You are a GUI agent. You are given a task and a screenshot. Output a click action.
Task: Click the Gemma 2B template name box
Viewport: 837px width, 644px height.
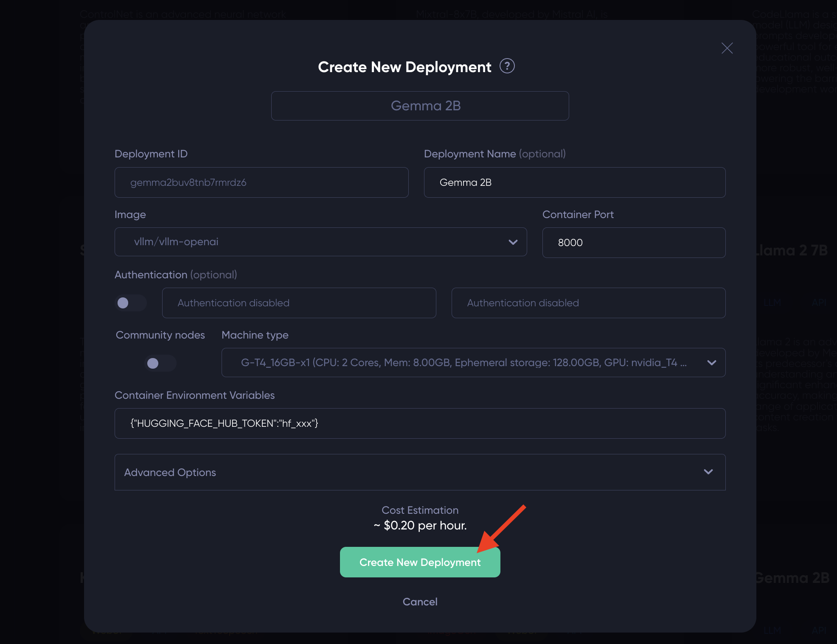point(419,106)
